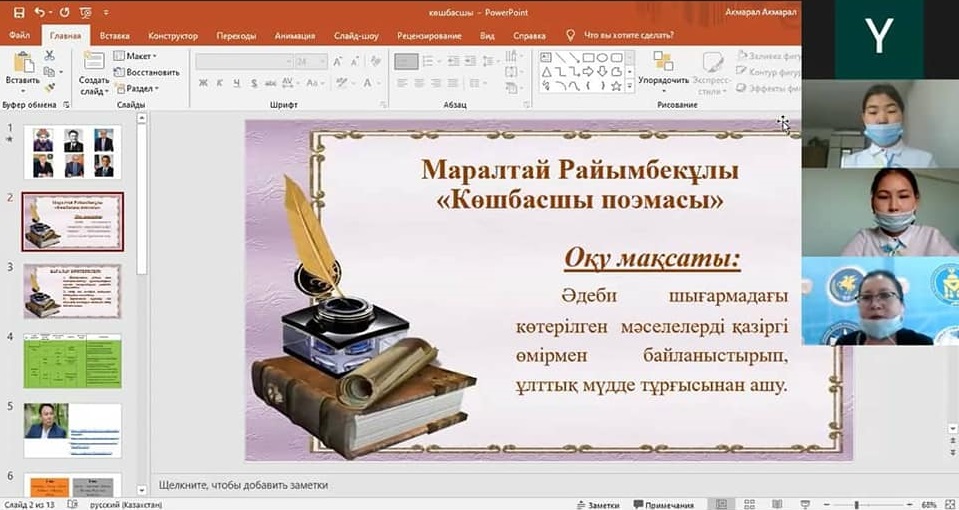Expand the Layout (Макет) dropdown
The image size is (959, 510).
click(135, 56)
